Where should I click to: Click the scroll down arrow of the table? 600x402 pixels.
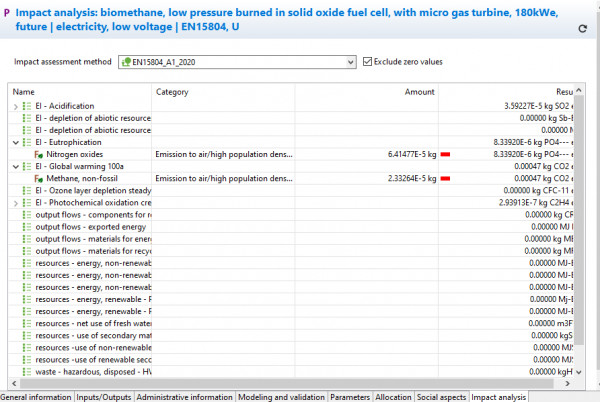pyautogui.click(x=579, y=372)
